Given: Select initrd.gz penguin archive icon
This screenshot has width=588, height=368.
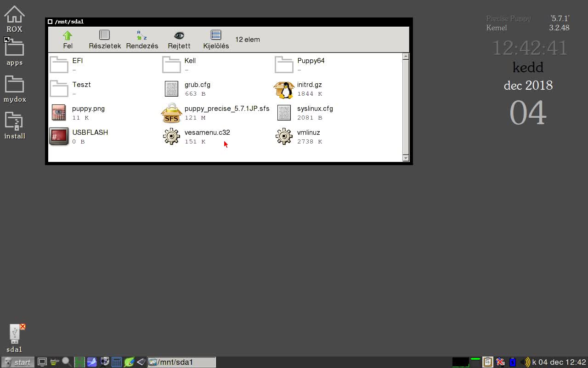Looking at the screenshot, I should click(x=284, y=89).
